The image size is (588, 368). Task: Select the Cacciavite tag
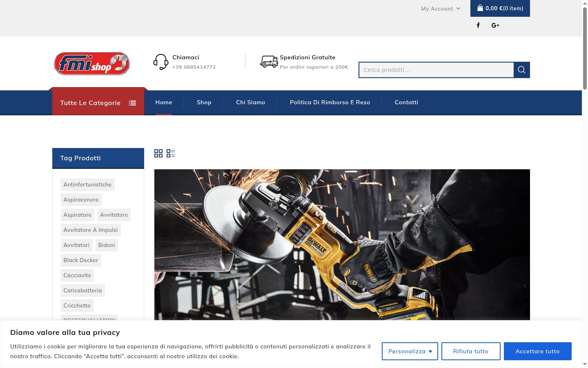coord(77,275)
